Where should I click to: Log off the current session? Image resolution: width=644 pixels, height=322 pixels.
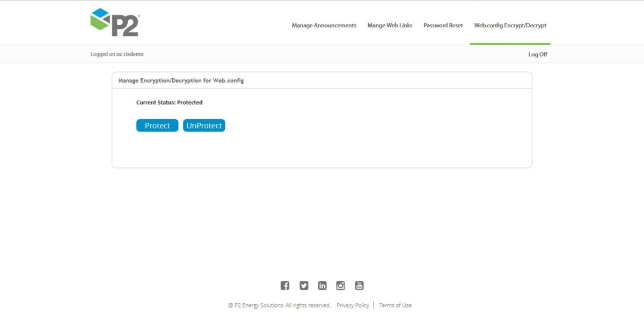(x=537, y=54)
